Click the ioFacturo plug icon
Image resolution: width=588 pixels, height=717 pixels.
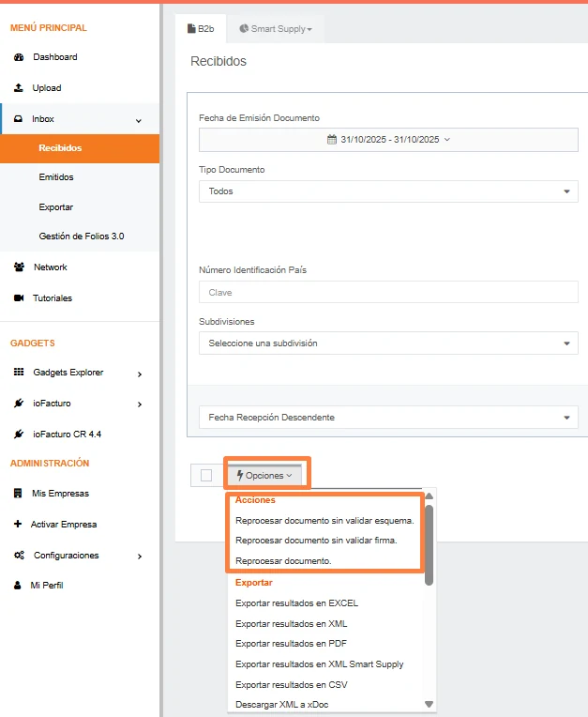click(x=19, y=403)
